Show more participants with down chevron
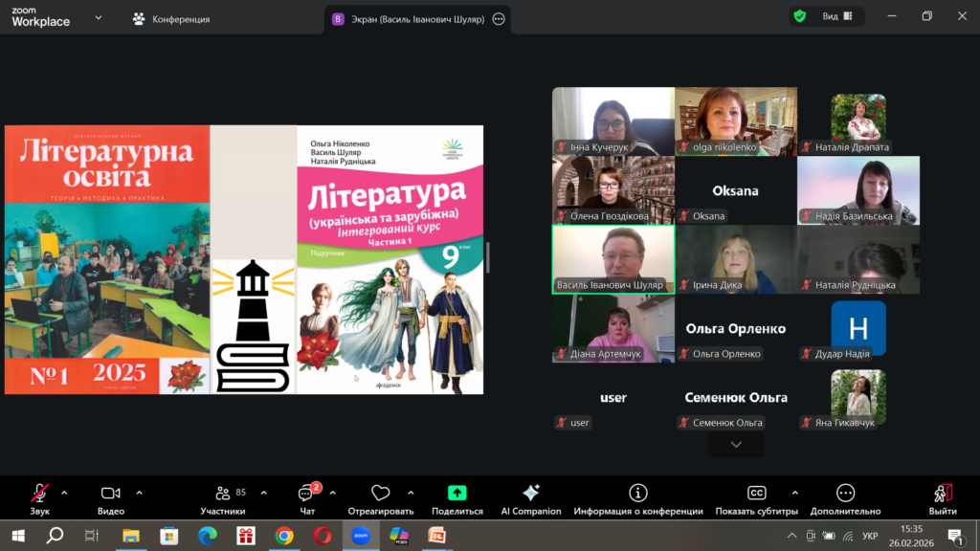 pyautogui.click(x=736, y=445)
